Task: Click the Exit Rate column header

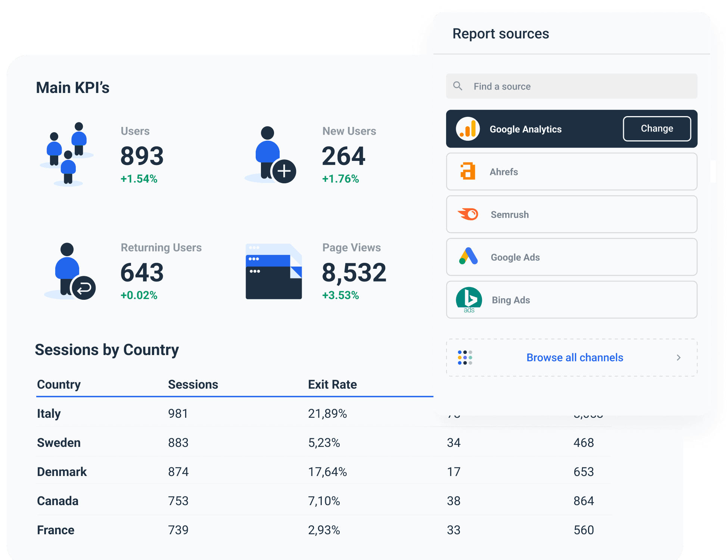Action: pyautogui.click(x=332, y=384)
